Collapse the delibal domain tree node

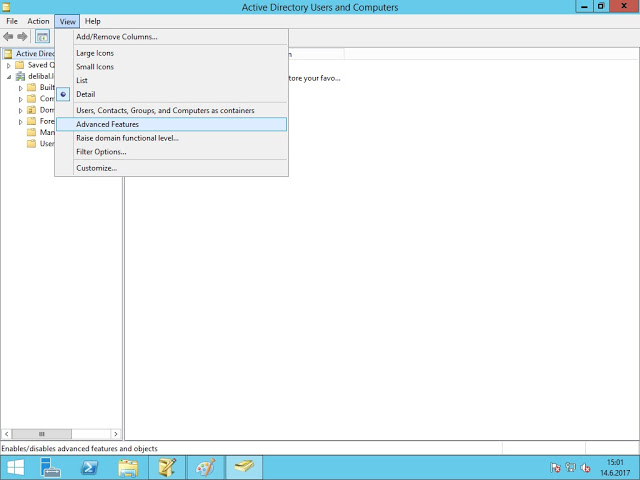(9, 76)
